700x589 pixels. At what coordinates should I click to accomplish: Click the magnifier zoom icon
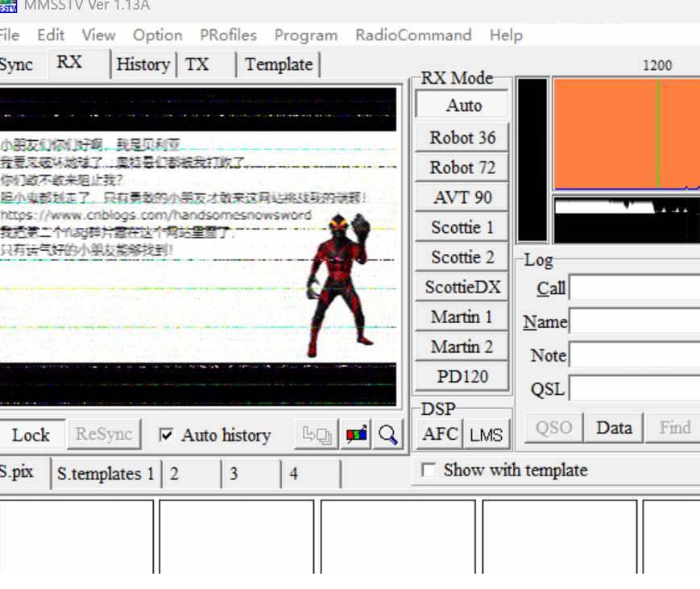click(x=387, y=434)
